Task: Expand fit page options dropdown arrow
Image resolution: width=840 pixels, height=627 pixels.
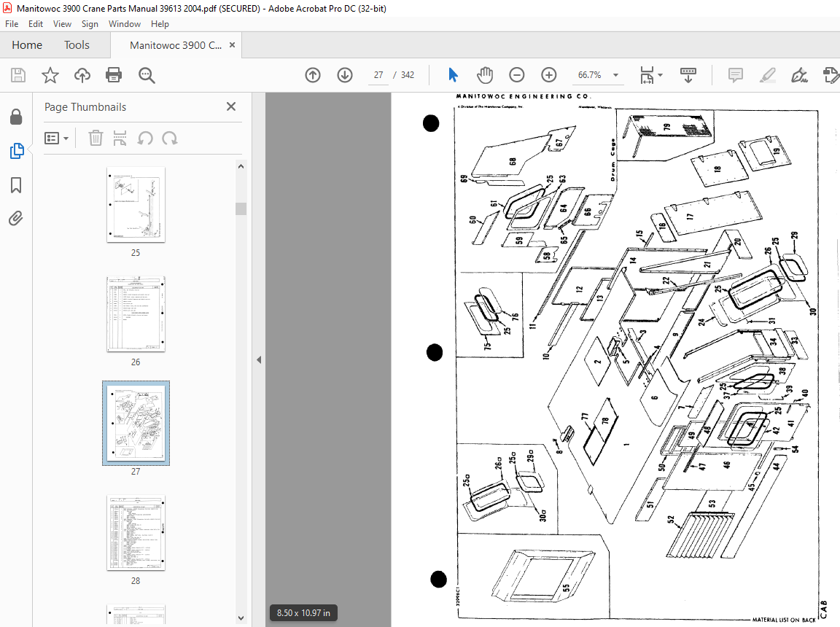Action: pyautogui.click(x=660, y=75)
